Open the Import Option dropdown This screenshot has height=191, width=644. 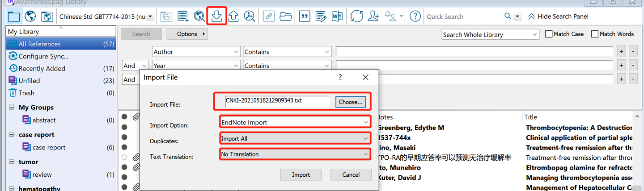point(295,122)
